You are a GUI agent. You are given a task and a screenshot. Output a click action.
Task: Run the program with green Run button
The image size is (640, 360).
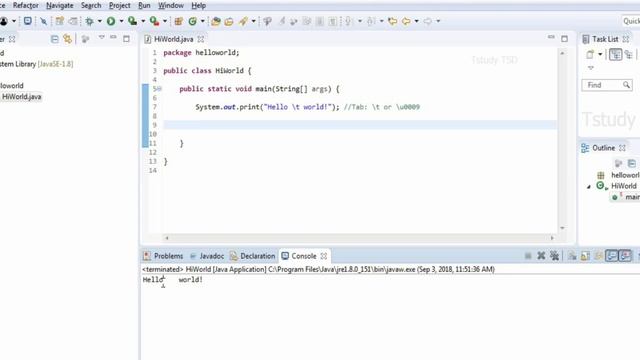111,21
